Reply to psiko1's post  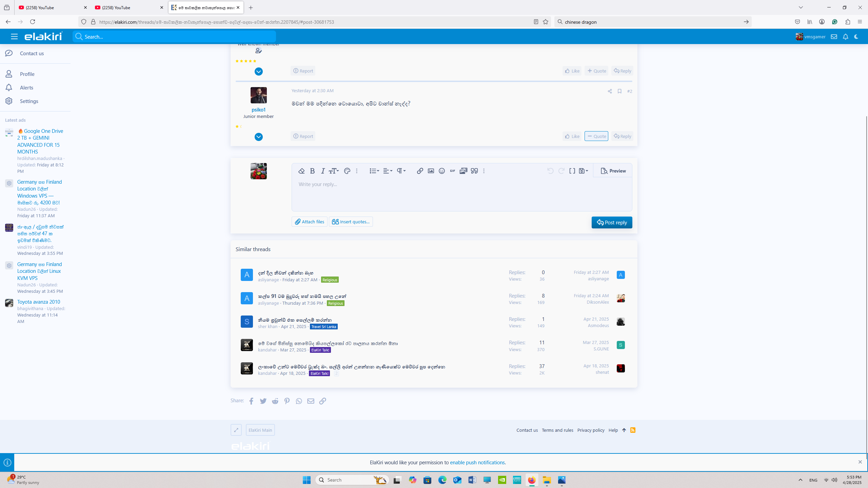click(622, 136)
